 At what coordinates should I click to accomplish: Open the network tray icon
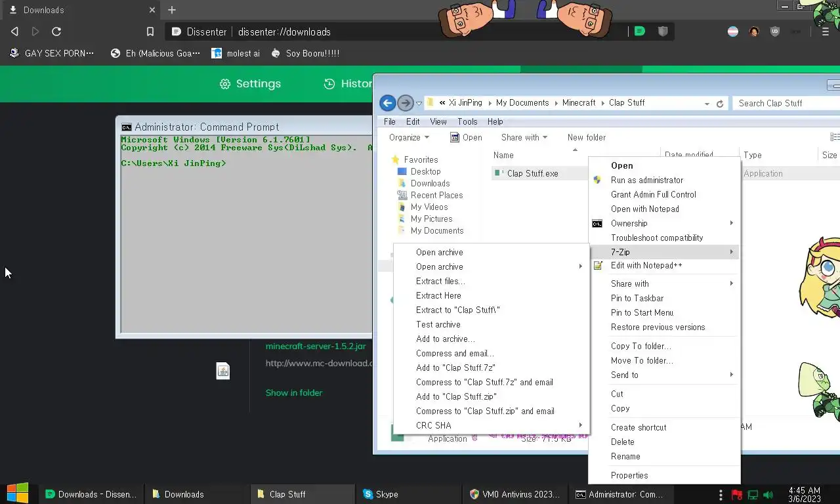coord(753,494)
